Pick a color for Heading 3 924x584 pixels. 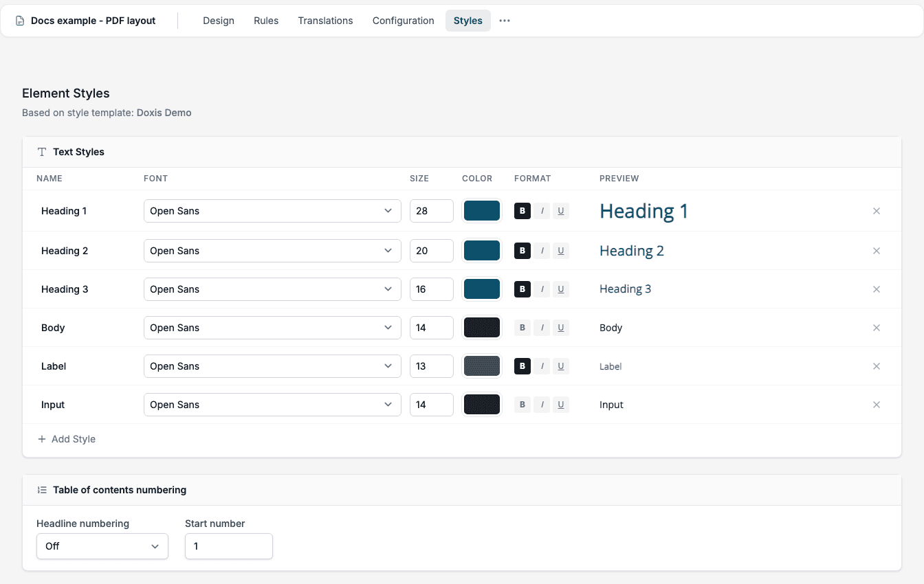click(x=482, y=289)
